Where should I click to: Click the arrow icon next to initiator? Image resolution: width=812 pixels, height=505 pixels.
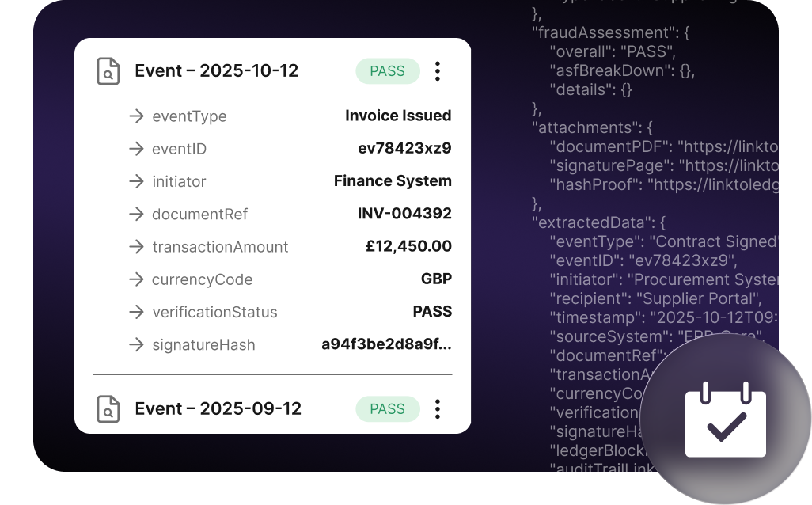pyautogui.click(x=136, y=181)
